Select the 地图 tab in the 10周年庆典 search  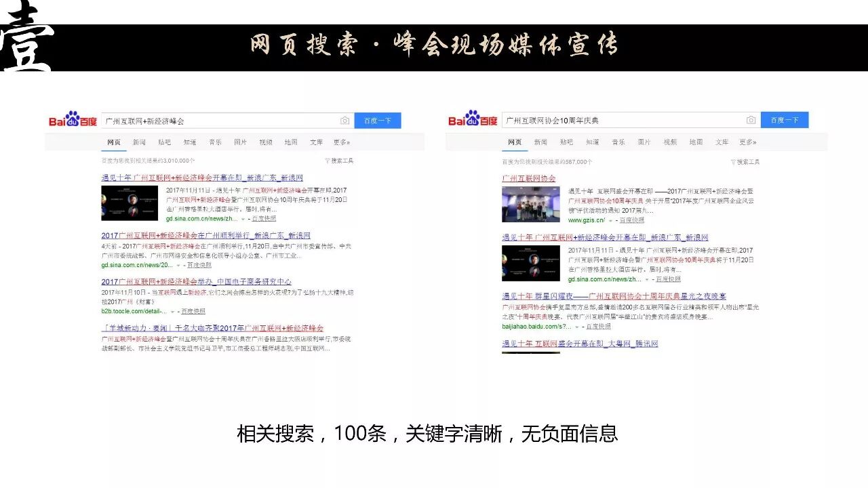[x=696, y=142]
